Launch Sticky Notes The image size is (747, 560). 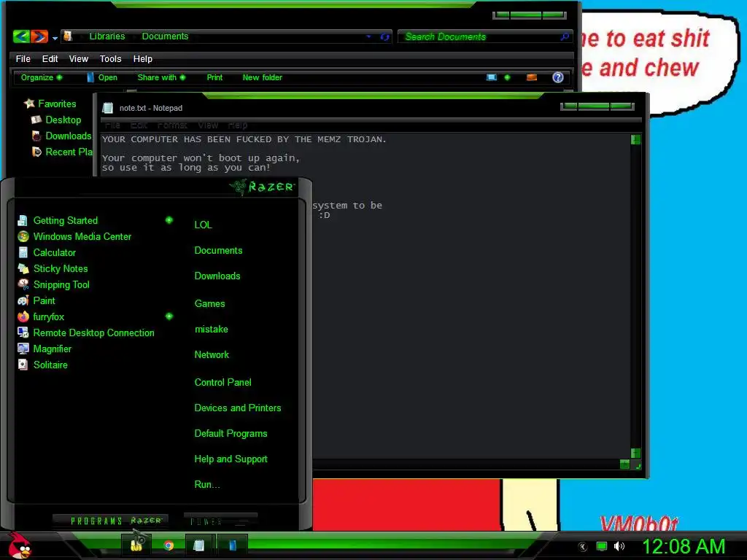point(61,268)
